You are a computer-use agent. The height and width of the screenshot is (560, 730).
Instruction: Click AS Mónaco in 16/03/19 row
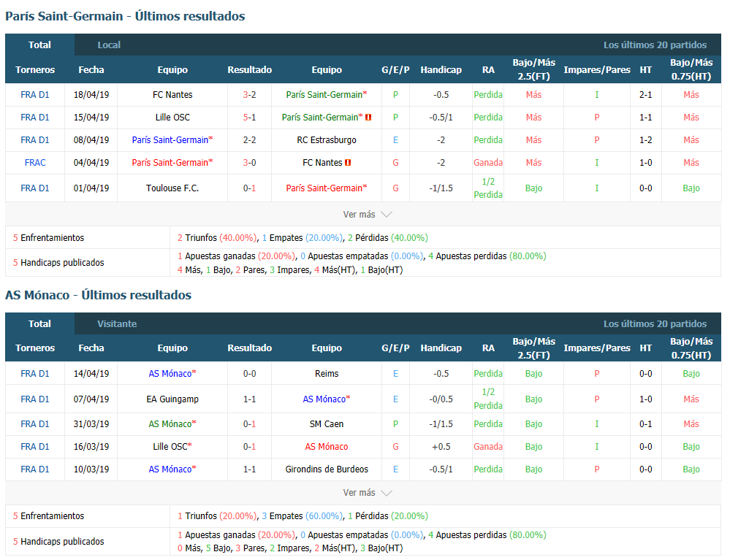(x=327, y=447)
